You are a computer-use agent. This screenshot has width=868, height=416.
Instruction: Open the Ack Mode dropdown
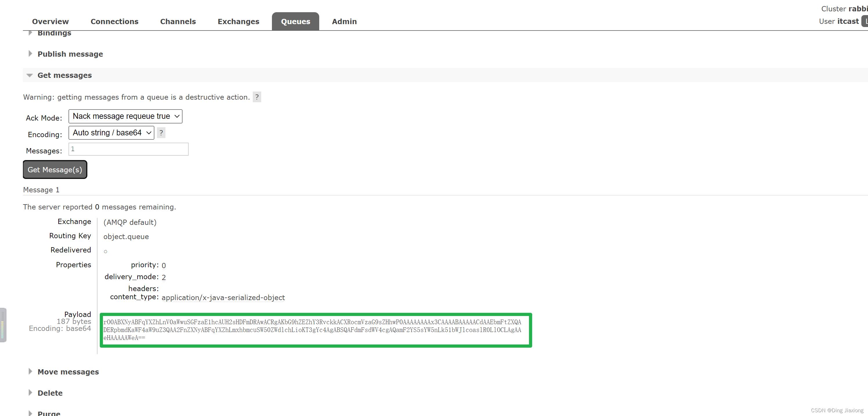tap(125, 116)
